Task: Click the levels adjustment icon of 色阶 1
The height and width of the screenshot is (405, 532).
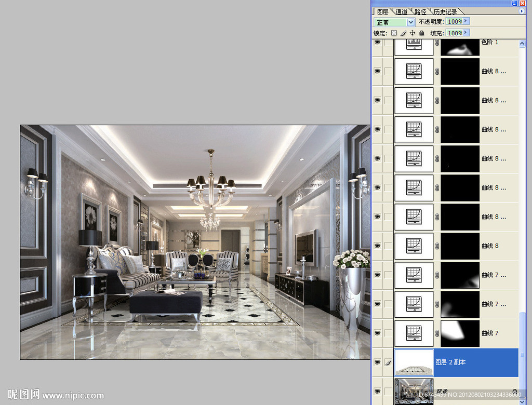Action: click(414, 45)
